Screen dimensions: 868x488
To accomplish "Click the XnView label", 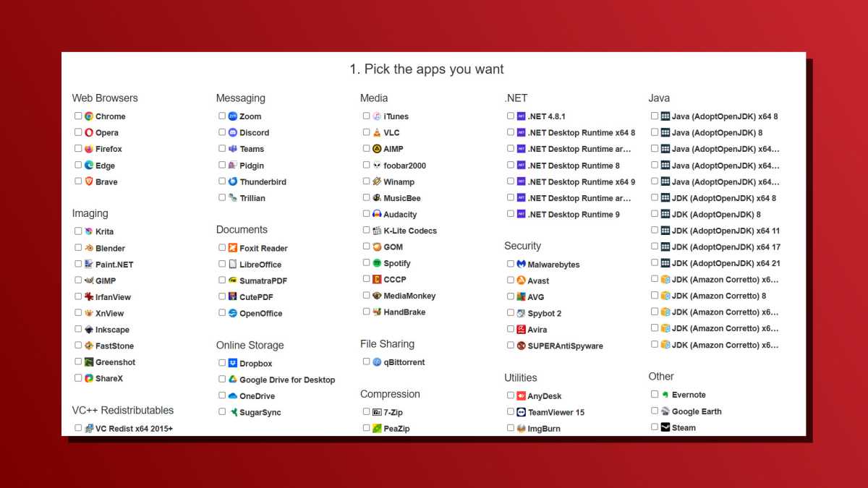I will pos(110,314).
